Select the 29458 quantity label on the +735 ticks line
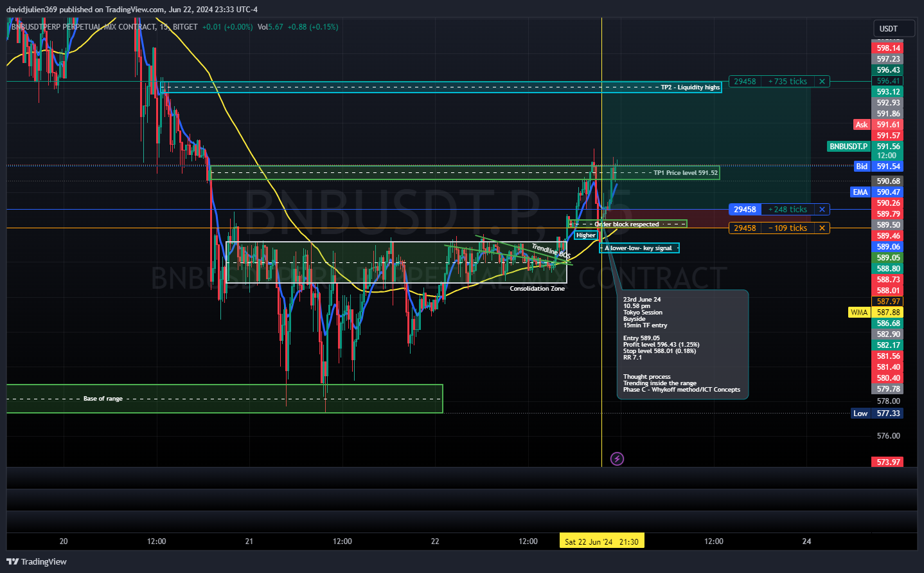 (x=745, y=82)
